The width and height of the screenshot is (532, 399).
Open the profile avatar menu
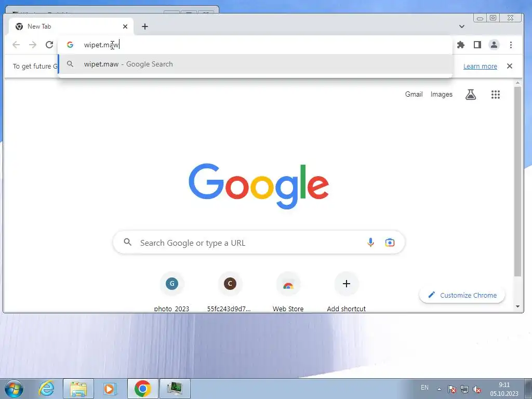494,45
